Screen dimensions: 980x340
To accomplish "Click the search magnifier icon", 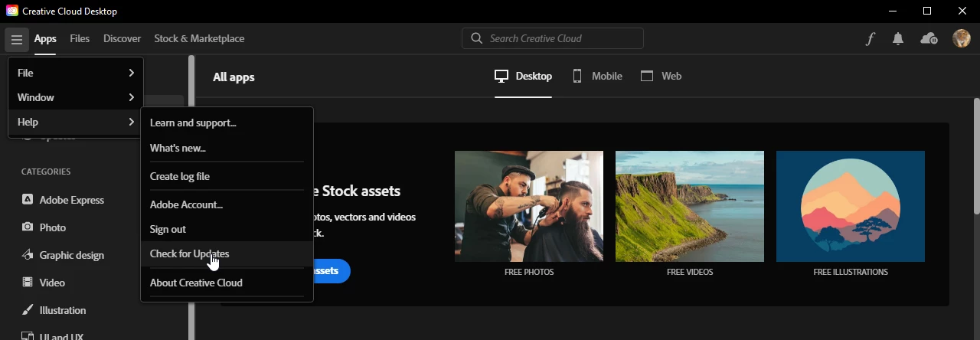I will tap(476, 38).
